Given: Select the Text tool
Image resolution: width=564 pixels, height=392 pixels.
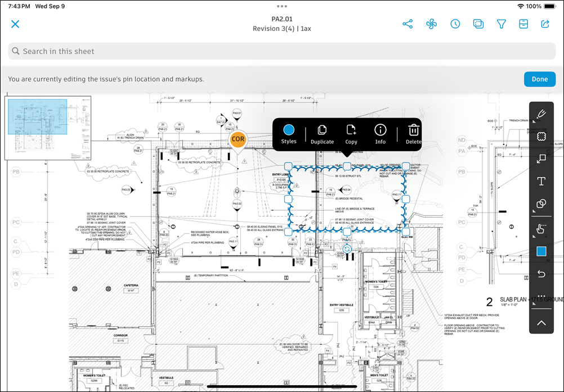Looking at the screenshot, I should pyautogui.click(x=541, y=181).
